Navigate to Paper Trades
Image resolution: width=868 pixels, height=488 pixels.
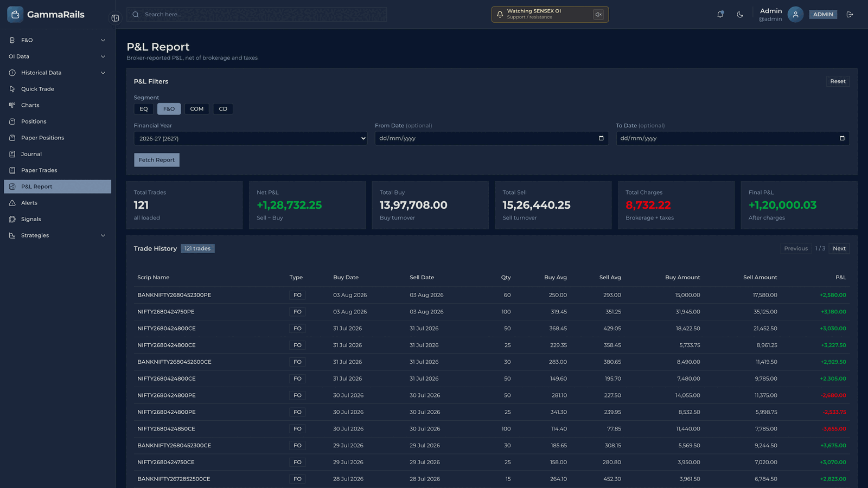click(58, 170)
